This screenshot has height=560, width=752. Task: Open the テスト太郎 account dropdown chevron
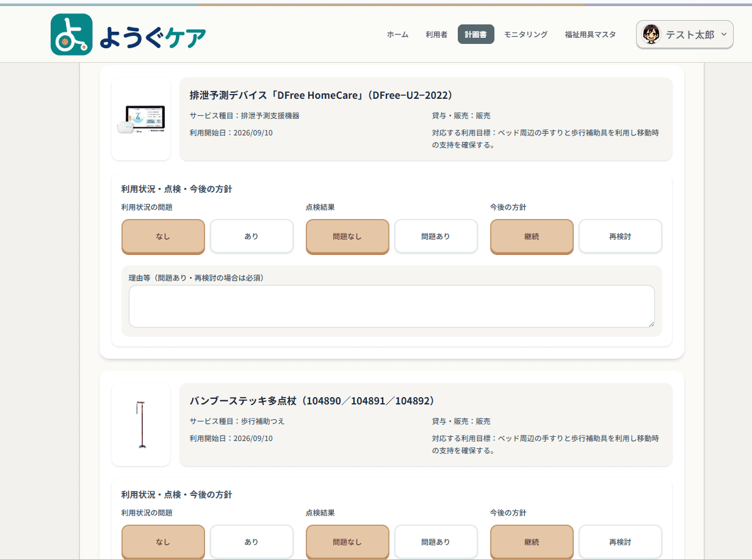[724, 34]
